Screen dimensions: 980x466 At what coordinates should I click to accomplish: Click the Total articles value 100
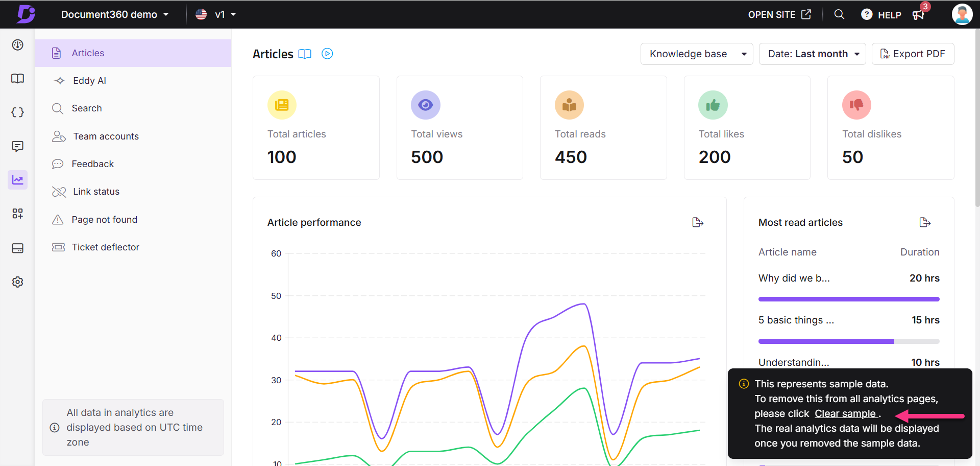[282, 157]
